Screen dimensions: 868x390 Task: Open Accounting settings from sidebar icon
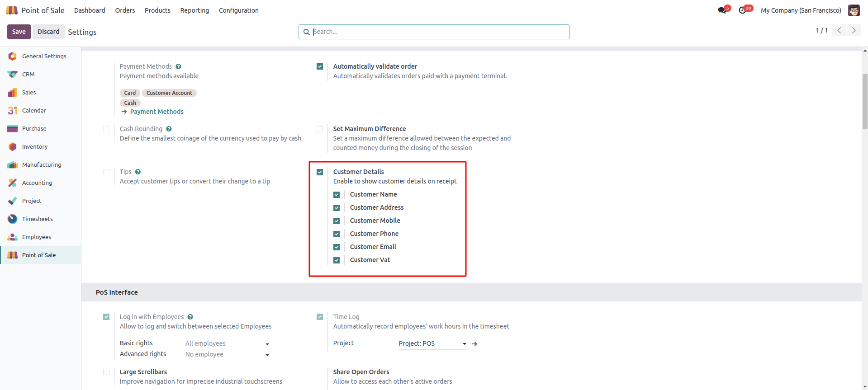[13, 183]
